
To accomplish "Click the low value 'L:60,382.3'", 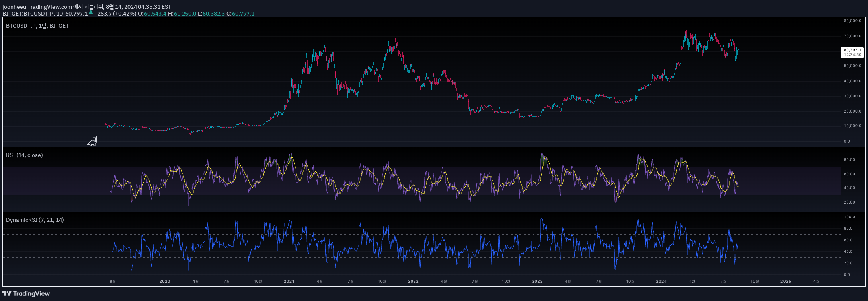I will click(x=211, y=14).
